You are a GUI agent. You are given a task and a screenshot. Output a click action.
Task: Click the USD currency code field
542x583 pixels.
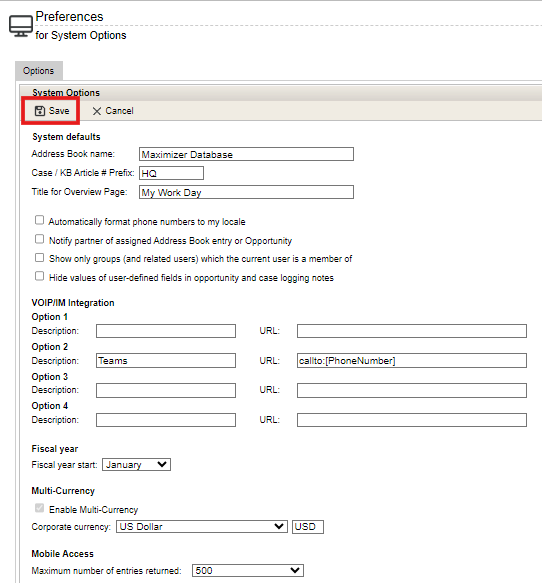point(308,527)
